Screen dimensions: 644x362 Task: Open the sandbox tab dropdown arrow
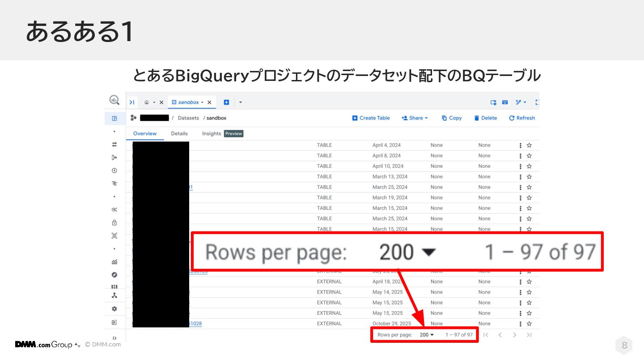(x=202, y=102)
